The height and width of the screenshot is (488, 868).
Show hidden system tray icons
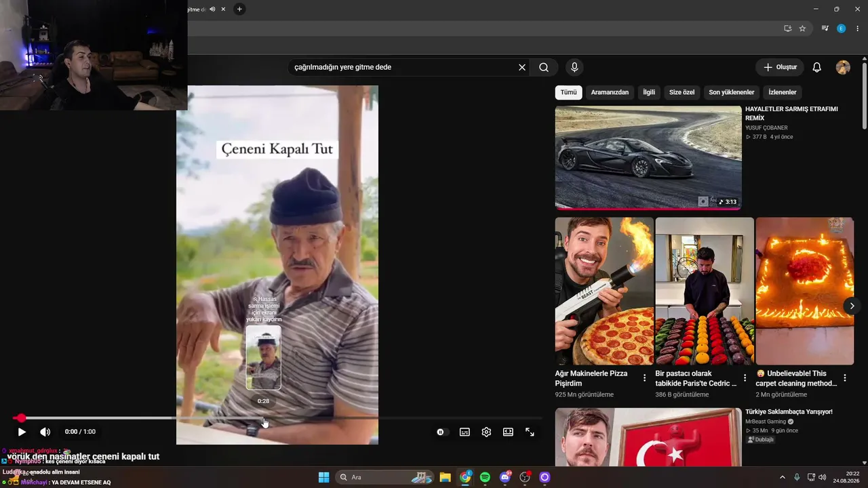[782, 477]
